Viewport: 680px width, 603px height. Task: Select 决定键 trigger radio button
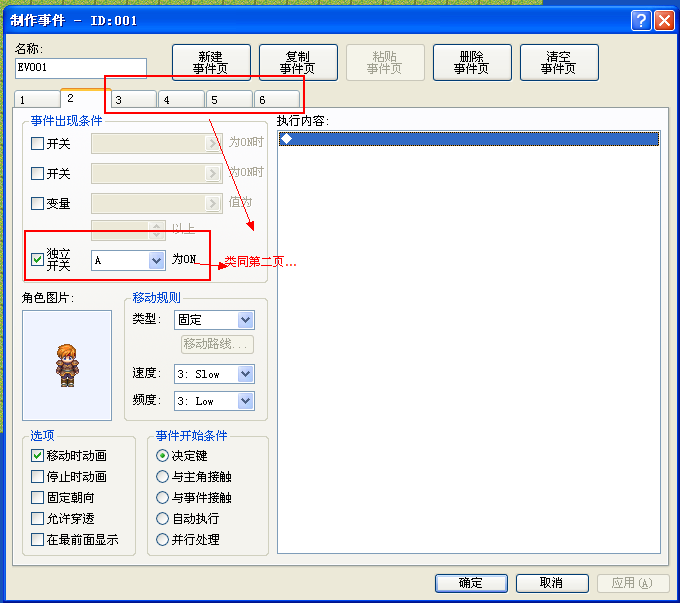point(162,456)
